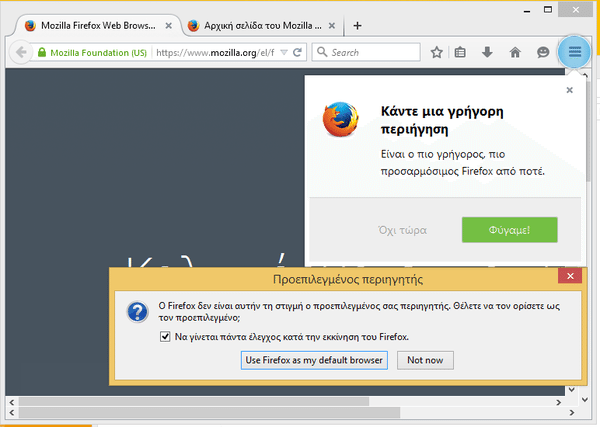
Task: Show bookmarks list icon
Action: (460, 52)
